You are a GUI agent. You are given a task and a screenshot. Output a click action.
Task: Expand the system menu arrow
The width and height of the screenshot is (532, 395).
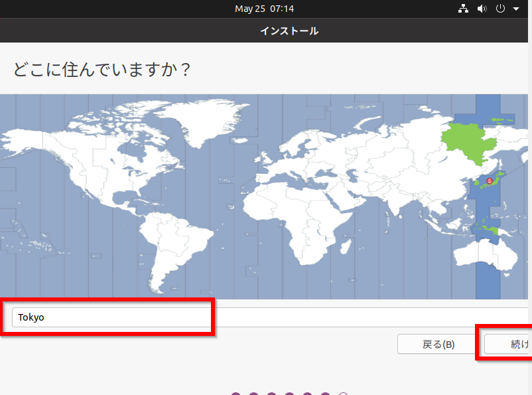(x=516, y=9)
